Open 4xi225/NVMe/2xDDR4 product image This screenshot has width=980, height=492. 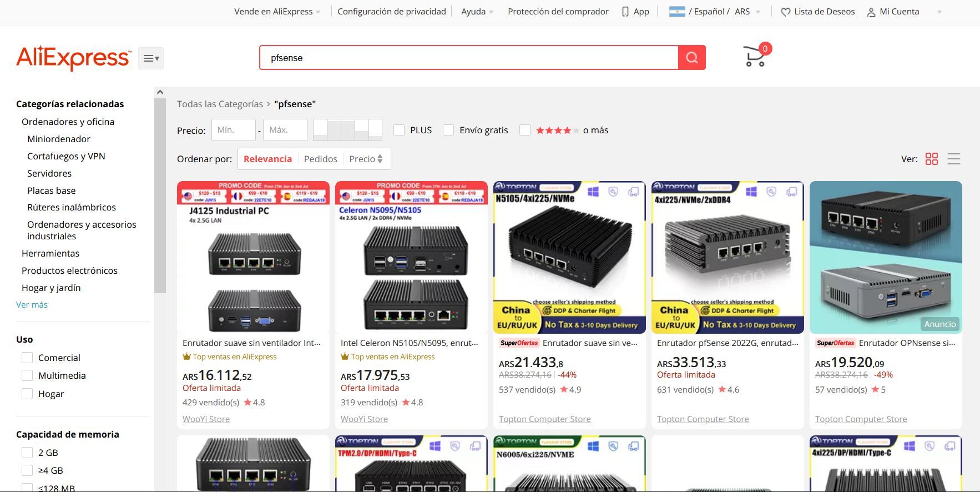[x=728, y=257]
